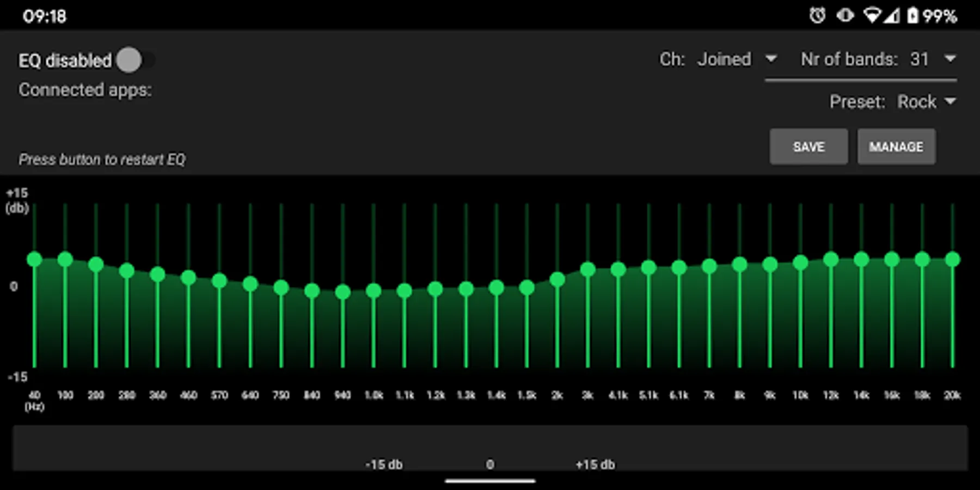Select the 4.1k band slider knob
This screenshot has width=980, height=490.
coord(618,269)
